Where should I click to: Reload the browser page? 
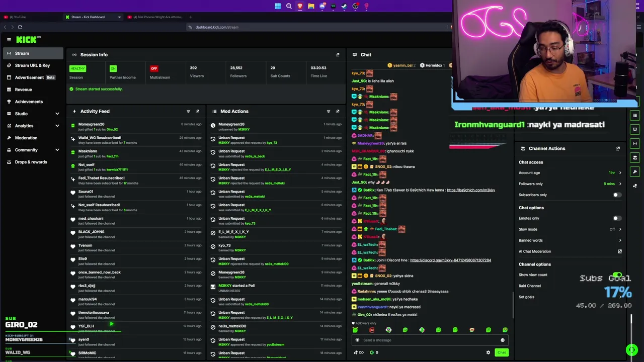[20, 27]
